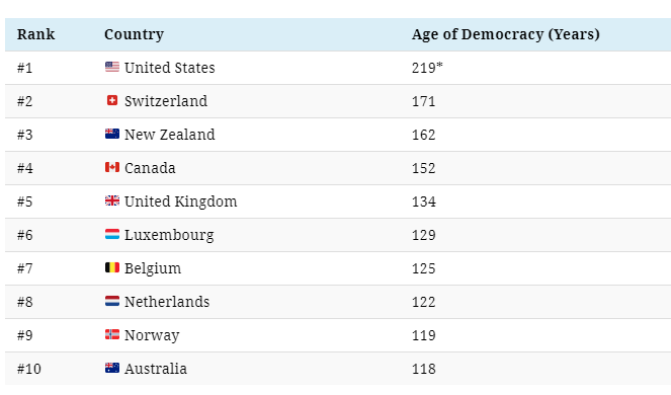Click the Switzerland flag icon
The width and height of the screenshot is (671, 395).
(112, 100)
